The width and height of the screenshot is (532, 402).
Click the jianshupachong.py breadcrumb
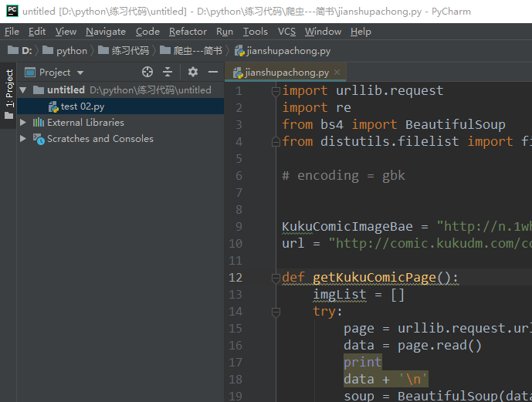tap(283, 50)
